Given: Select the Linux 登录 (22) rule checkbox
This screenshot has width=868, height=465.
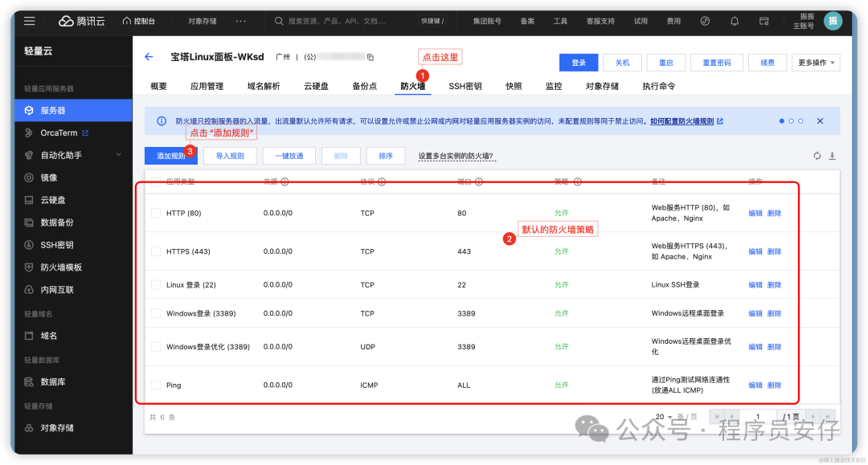Looking at the screenshot, I should pos(156,285).
